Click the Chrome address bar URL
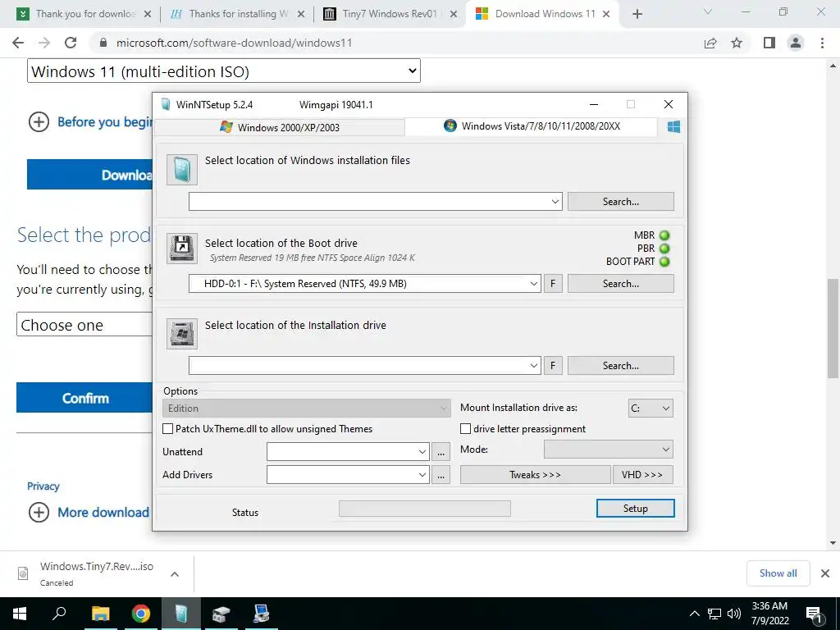The height and width of the screenshot is (630, 840). pos(234,43)
